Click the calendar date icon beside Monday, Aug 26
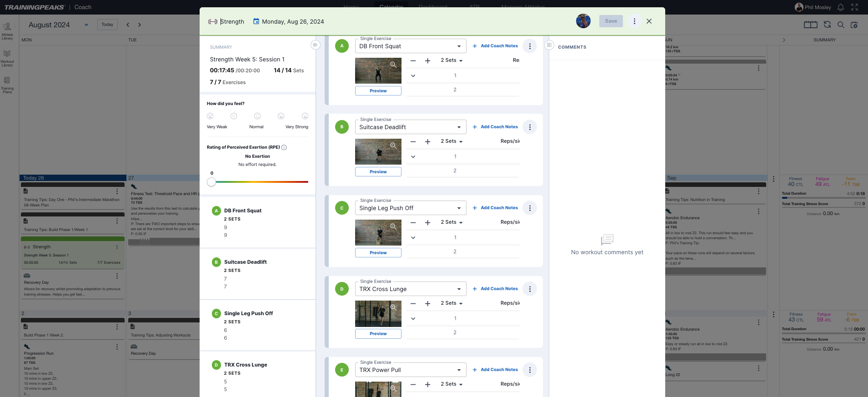Viewport: 868px width, 397px height. (256, 21)
